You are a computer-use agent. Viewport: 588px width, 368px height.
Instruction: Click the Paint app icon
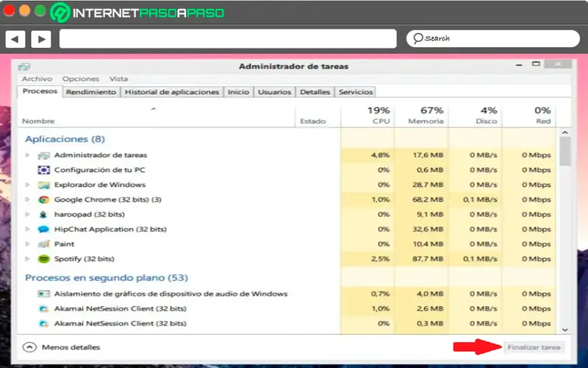[x=44, y=244]
